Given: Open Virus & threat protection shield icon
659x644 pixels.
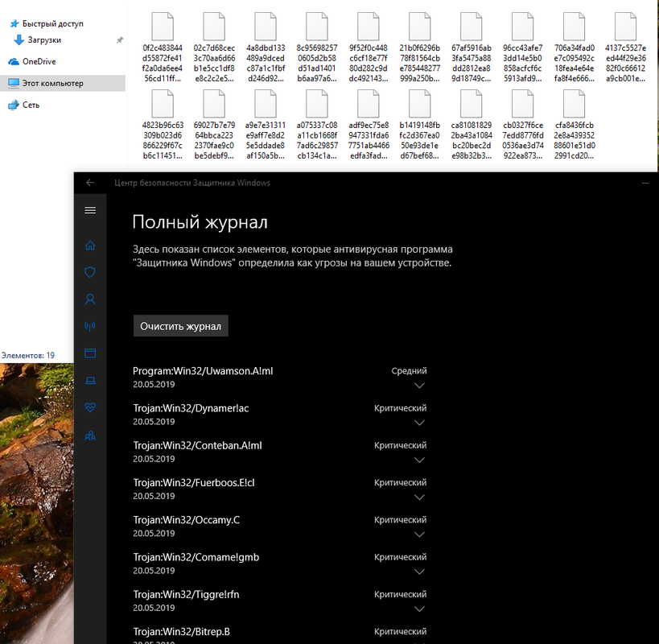Looking at the screenshot, I should (x=90, y=272).
